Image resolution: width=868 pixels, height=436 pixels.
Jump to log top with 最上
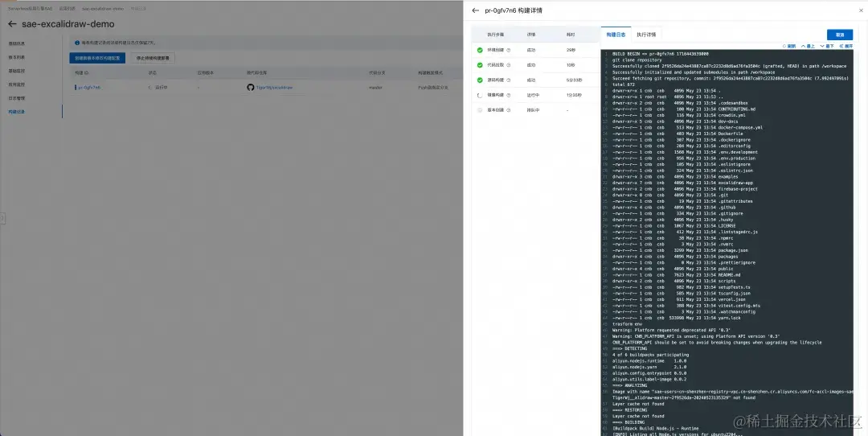(x=809, y=46)
